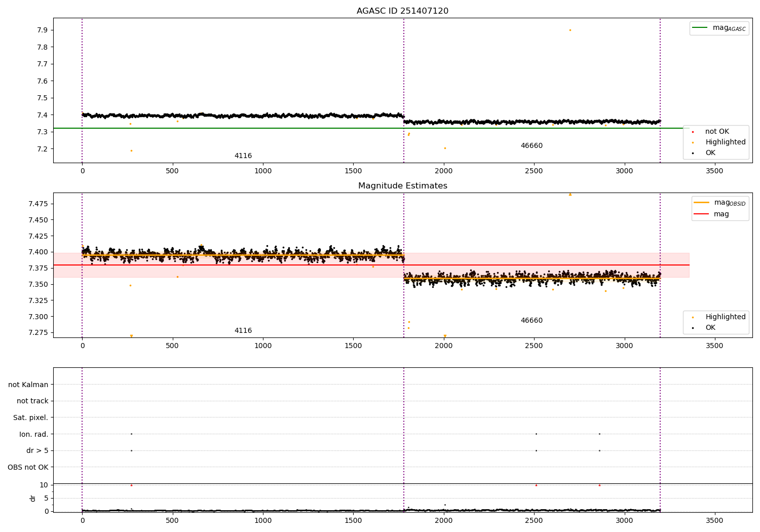The height and width of the screenshot is (532, 760).
Task: Click the 'not Kalman' row label
Action: coord(28,385)
